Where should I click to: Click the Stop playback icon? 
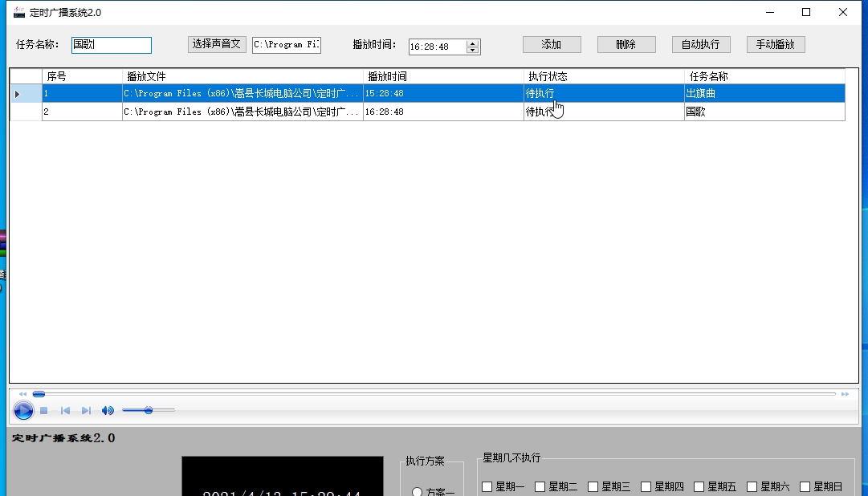[44, 410]
